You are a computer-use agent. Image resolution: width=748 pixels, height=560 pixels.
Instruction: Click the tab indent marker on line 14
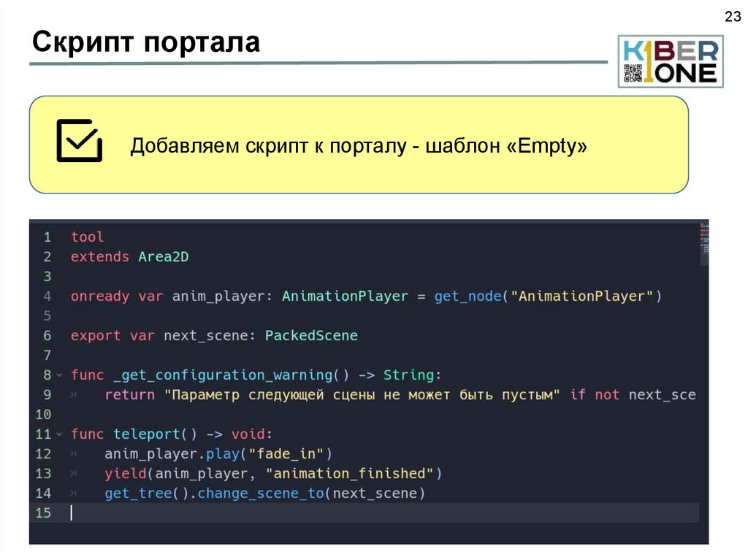pyautogui.click(x=74, y=494)
